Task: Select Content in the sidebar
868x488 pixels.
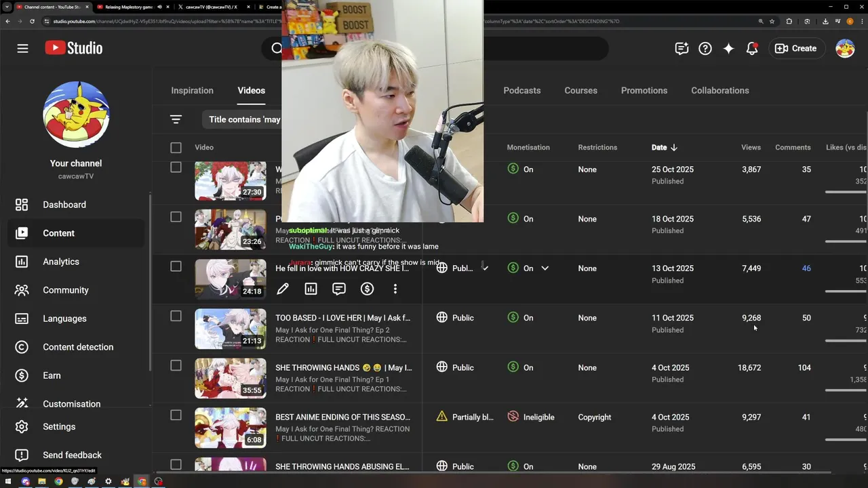Action: (x=77, y=233)
